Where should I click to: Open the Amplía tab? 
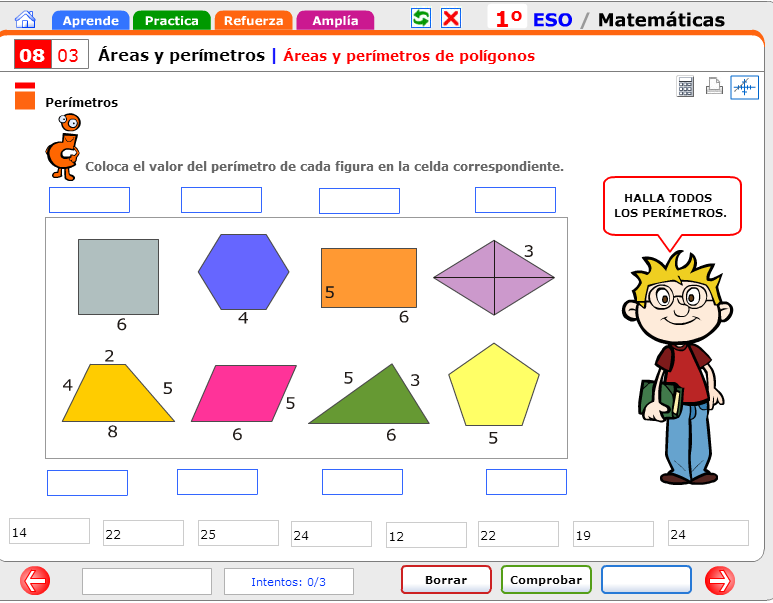[335, 21]
